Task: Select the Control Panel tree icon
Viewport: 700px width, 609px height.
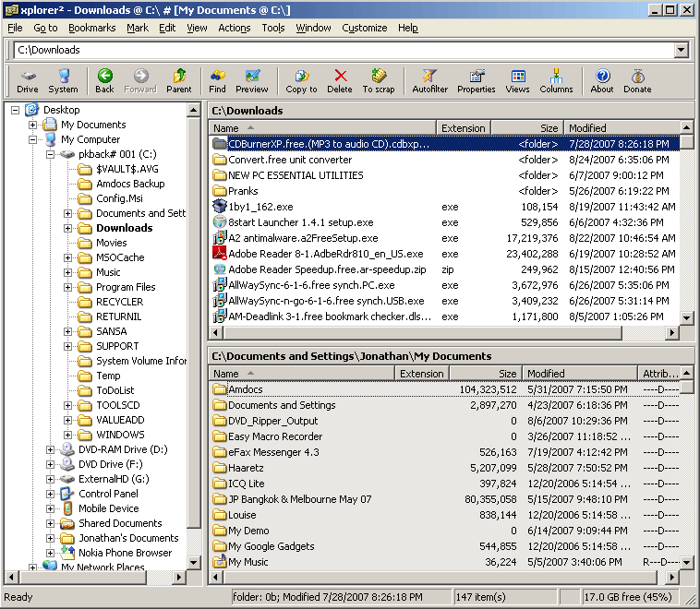Action: point(67,494)
